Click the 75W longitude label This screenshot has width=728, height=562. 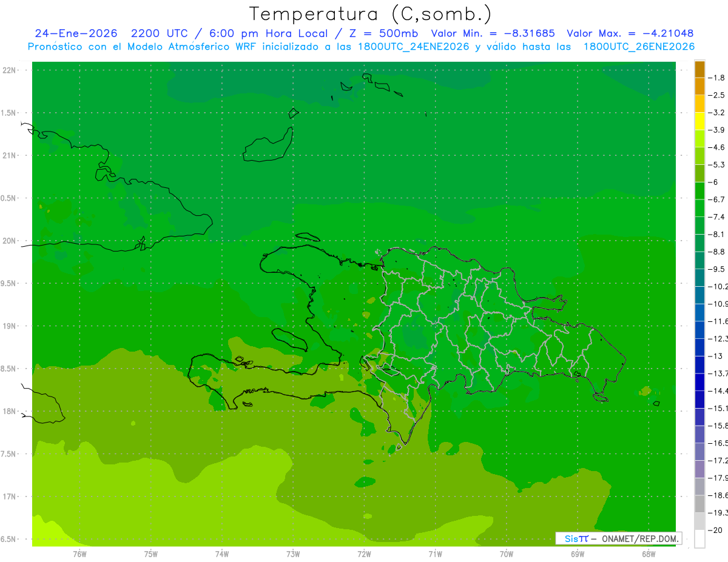(150, 554)
